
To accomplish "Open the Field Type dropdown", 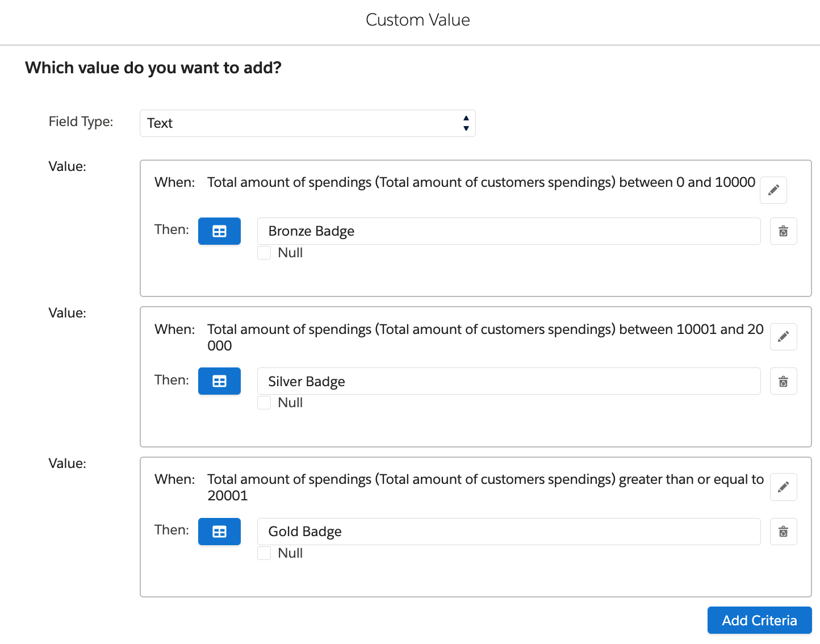I will pos(308,123).
